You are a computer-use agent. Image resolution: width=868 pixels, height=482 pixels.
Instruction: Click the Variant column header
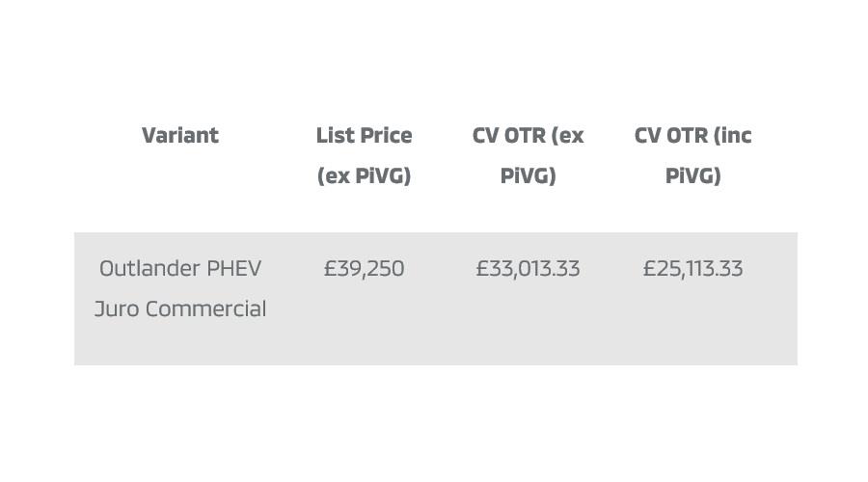(x=180, y=135)
